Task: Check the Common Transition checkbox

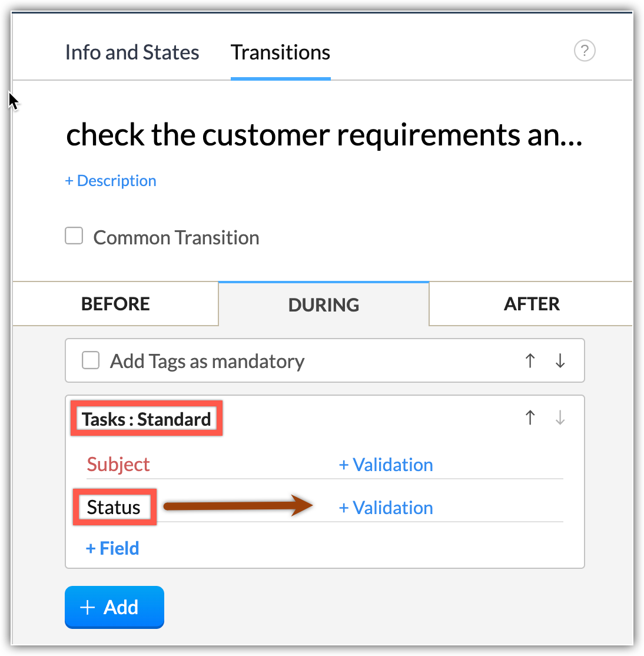Action: 74,236
